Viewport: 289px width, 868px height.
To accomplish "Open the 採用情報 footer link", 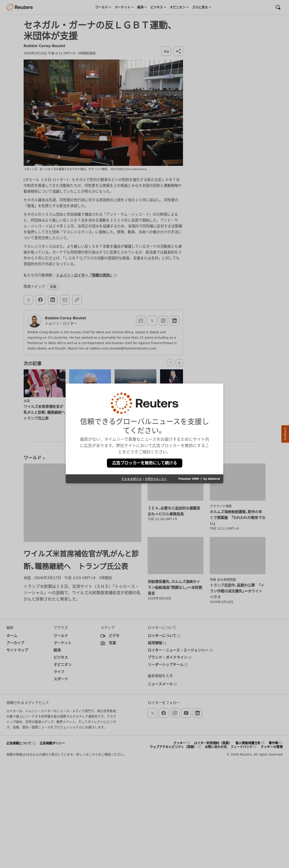I will pos(157,643).
